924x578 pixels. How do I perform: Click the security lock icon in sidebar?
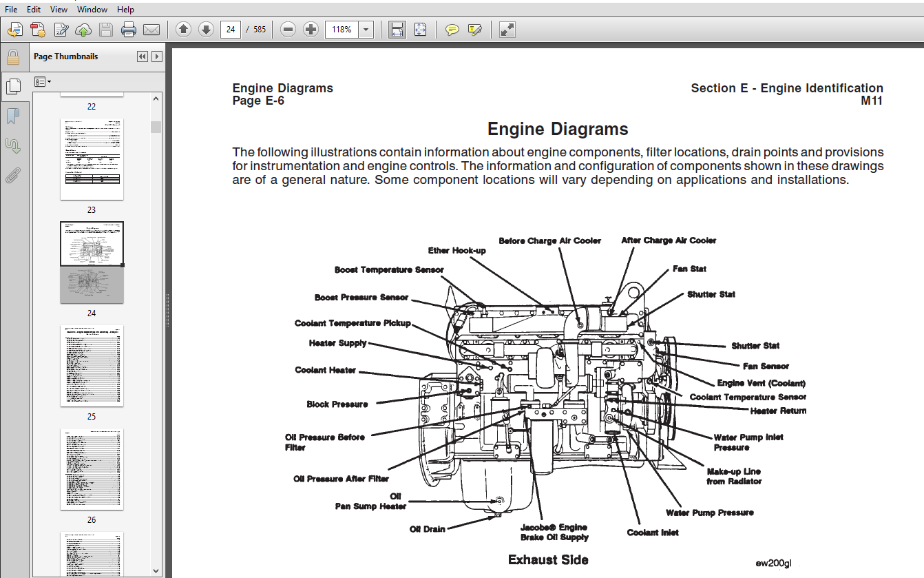point(13,57)
